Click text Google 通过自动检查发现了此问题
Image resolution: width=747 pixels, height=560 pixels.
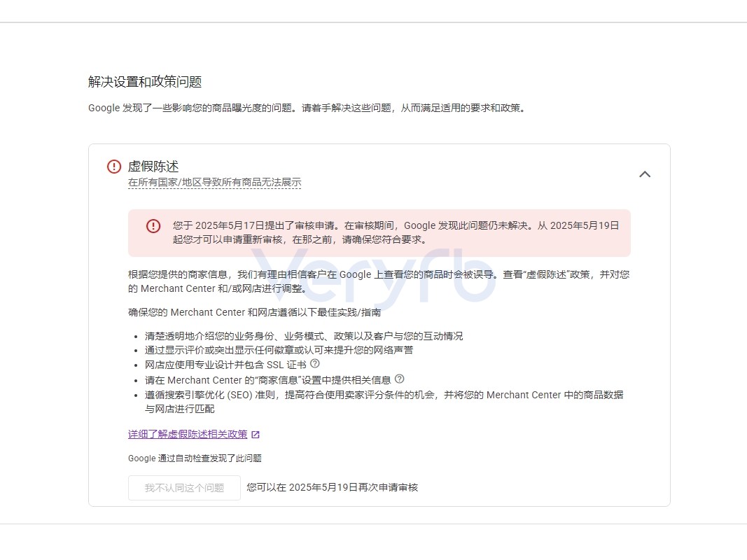click(195, 458)
